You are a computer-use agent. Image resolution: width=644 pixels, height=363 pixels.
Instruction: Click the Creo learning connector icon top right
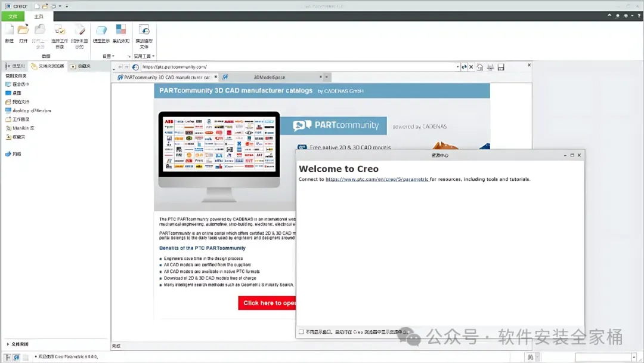click(x=626, y=16)
